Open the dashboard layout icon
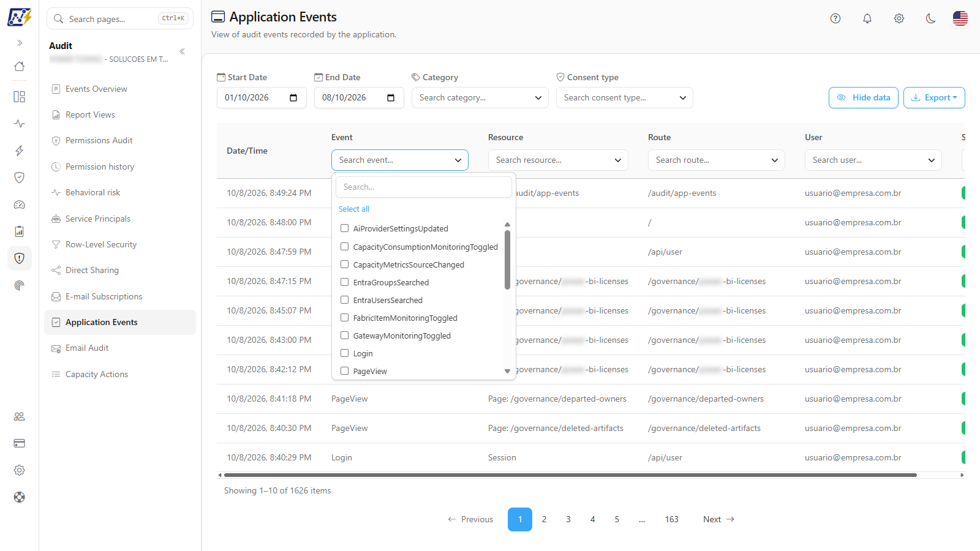 click(20, 97)
